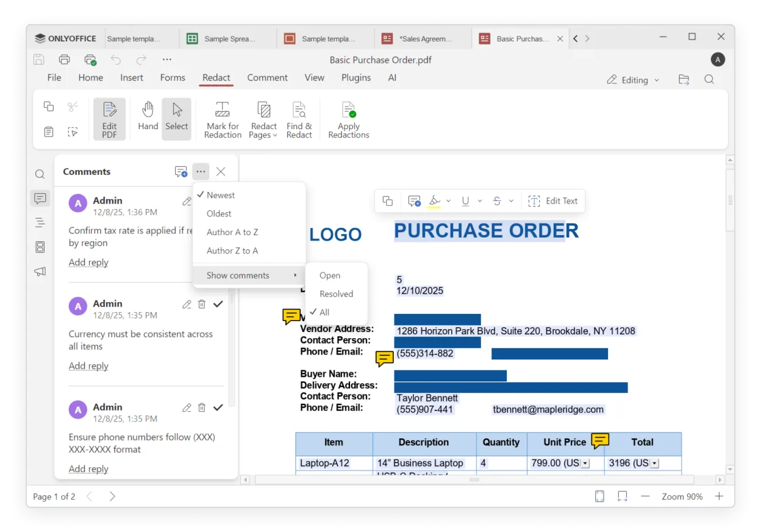Click Add comment in floating toolbar

pos(415,201)
